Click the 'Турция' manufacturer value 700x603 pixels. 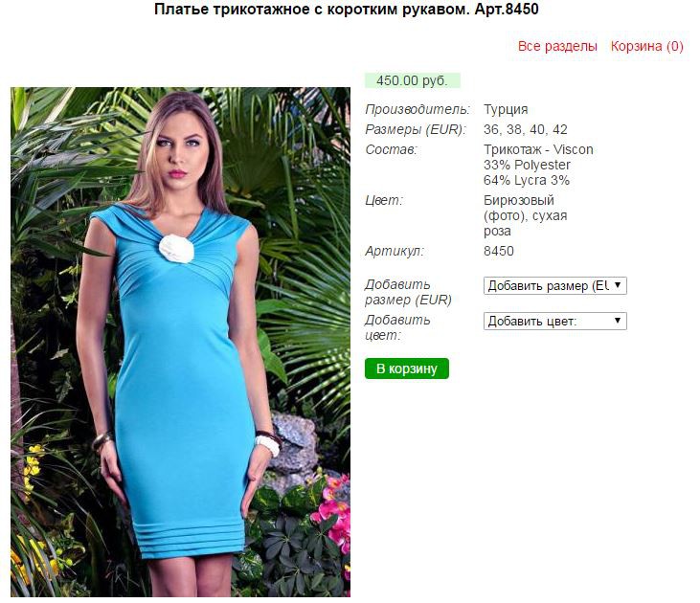click(506, 109)
